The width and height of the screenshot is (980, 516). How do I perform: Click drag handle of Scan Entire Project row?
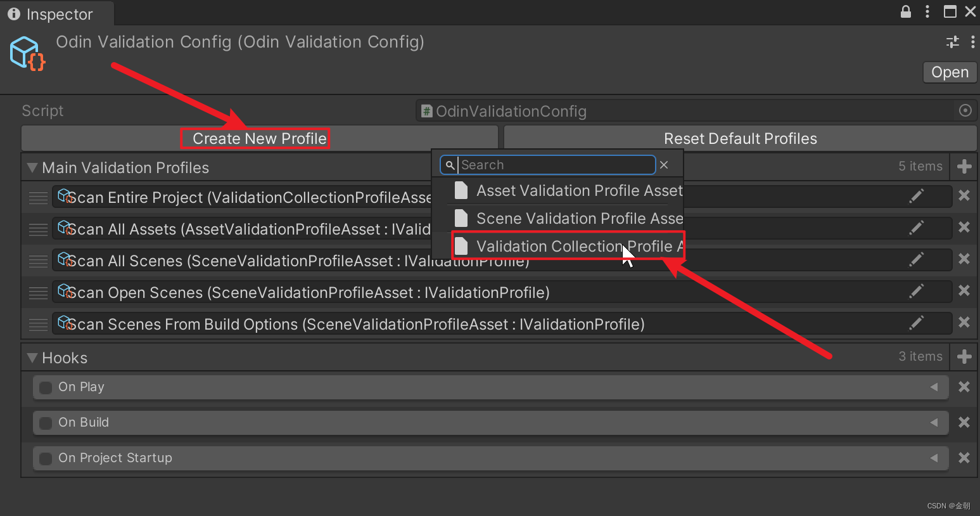pos(38,198)
